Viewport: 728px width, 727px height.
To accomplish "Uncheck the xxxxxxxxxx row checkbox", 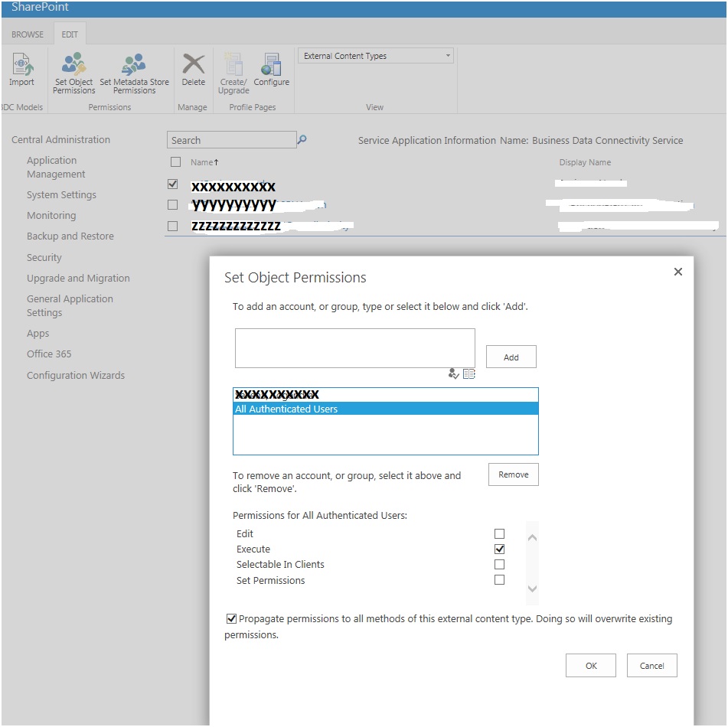I will click(x=173, y=184).
